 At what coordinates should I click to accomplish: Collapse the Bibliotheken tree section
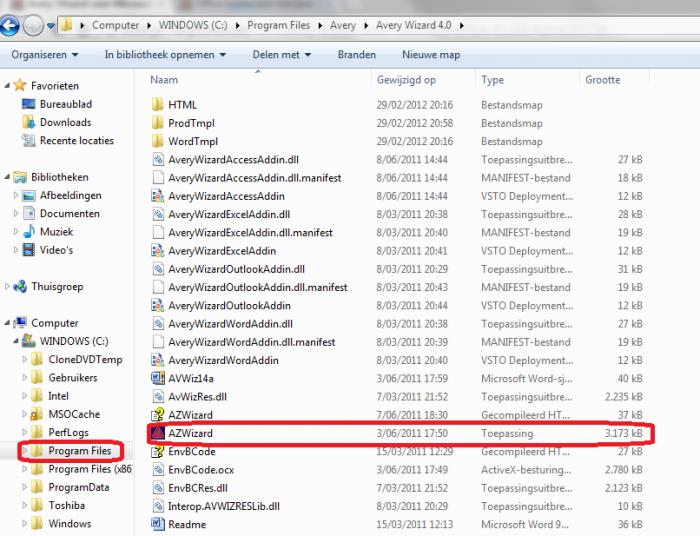[x=7, y=177]
